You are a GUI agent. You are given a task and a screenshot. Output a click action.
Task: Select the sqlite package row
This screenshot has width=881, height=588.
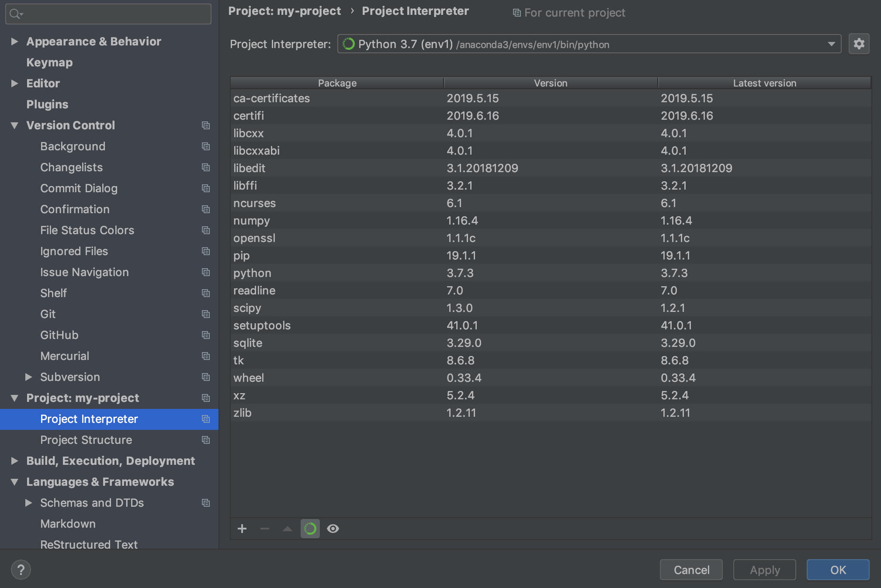point(551,343)
